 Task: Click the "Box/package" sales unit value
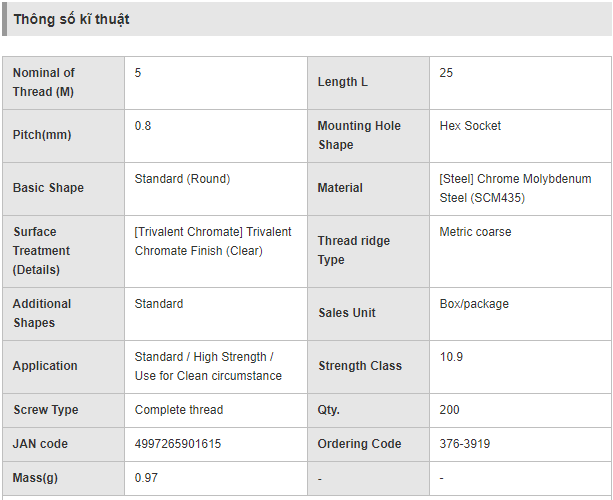tap(474, 304)
